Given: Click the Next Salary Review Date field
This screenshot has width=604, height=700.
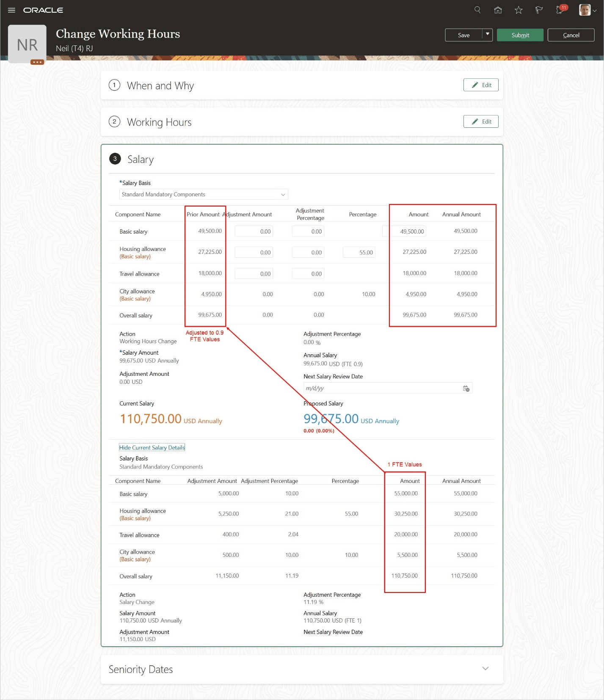Looking at the screenshot, I should point(388,389).
